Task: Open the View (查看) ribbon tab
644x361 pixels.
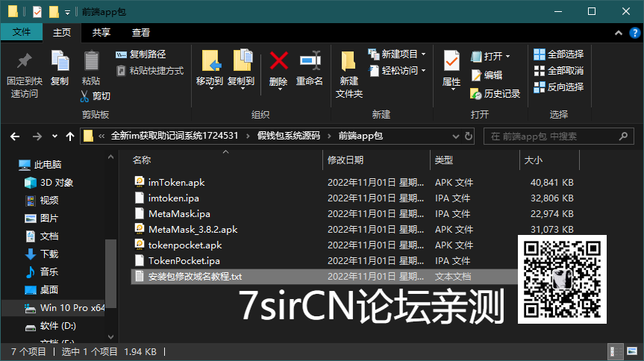Action: pyautogui.click(x=141, y=33)
